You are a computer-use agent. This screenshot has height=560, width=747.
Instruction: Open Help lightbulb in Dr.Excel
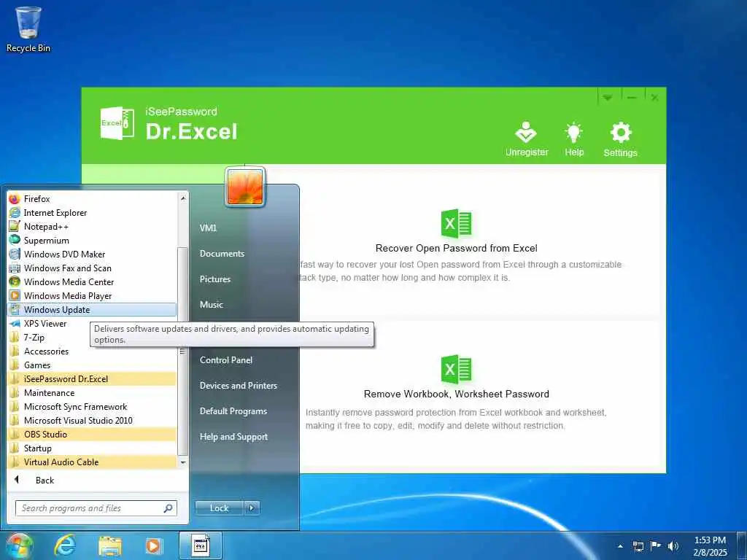point(573,138)
